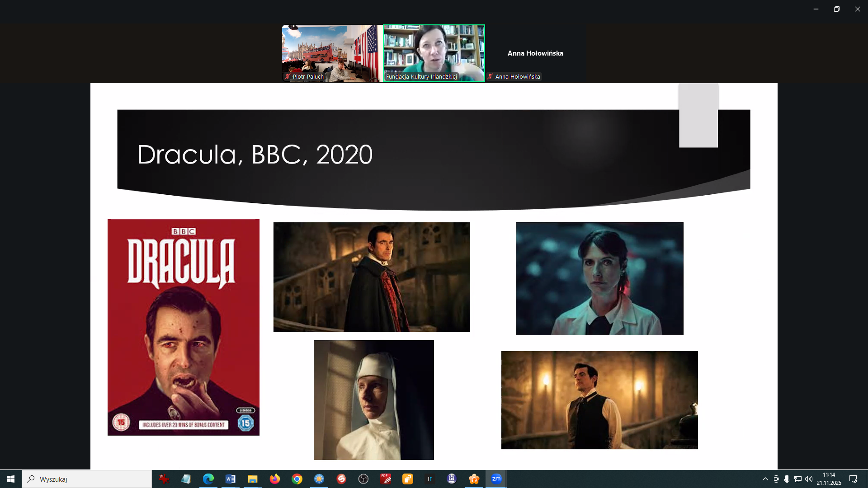Open the notification center
This screenshot has height=488, width=868.
853,479
